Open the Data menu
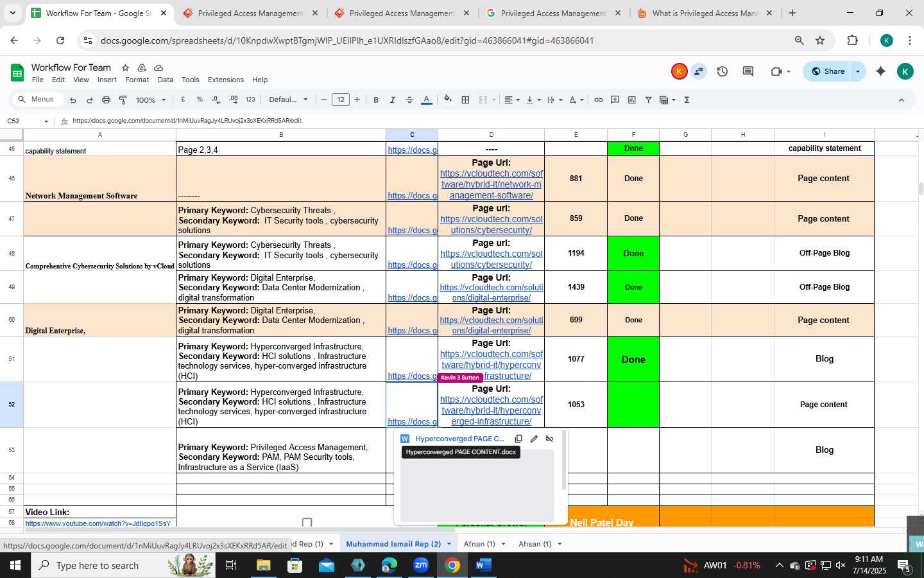 tap(166, 80)
